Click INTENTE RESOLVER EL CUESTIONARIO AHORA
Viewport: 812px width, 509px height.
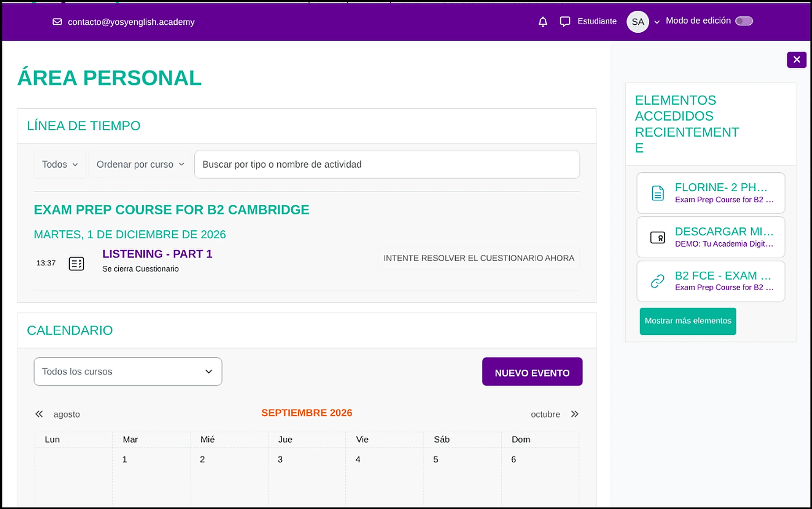[x=479, y=258]
